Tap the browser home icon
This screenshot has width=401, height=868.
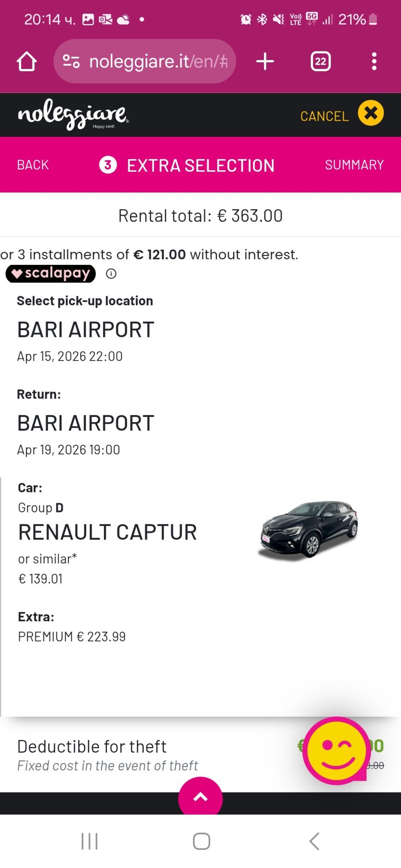(27, 61)
